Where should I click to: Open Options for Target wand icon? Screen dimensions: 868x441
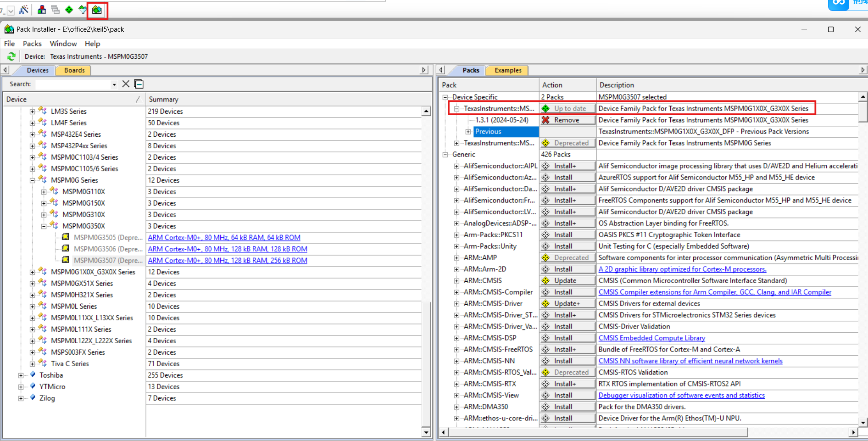pyautogui.click(x=24, y=10)
